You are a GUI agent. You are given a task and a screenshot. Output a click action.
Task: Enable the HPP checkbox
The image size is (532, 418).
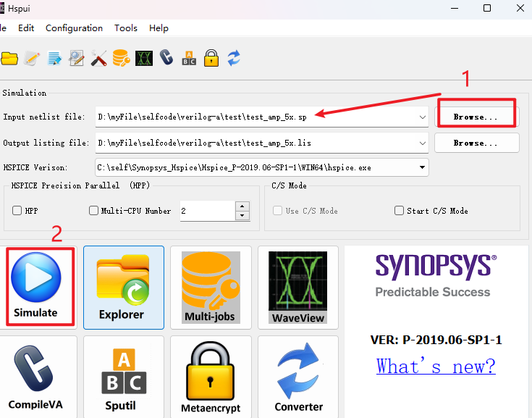coord(17,211)
